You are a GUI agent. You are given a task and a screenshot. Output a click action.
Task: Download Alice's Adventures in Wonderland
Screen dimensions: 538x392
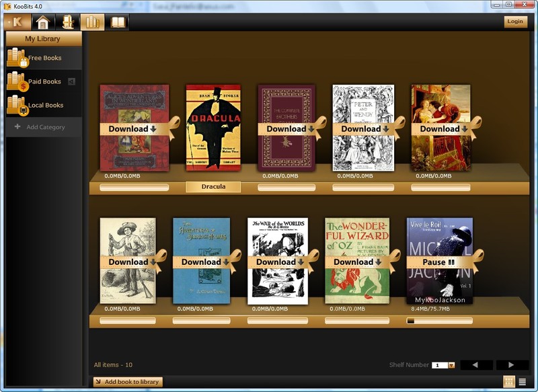click(x=132, y=129)
